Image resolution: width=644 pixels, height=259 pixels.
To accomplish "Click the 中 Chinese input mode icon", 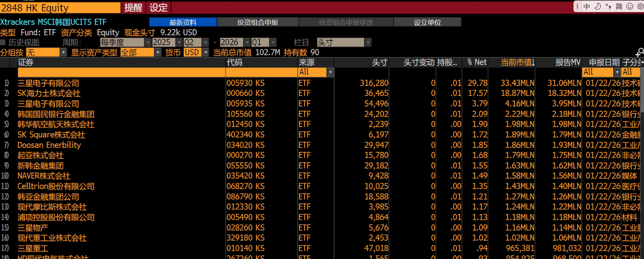I will pos(586,6).
